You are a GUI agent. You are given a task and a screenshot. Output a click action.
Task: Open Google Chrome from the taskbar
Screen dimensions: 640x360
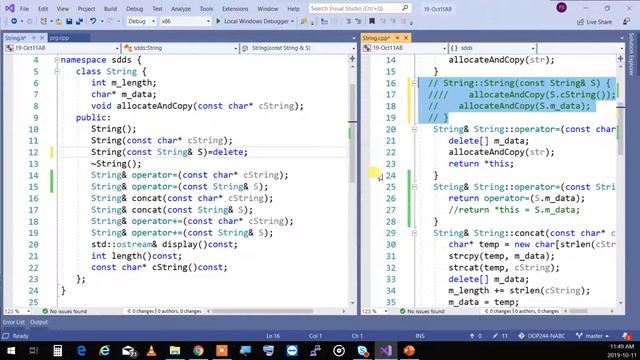198,351
